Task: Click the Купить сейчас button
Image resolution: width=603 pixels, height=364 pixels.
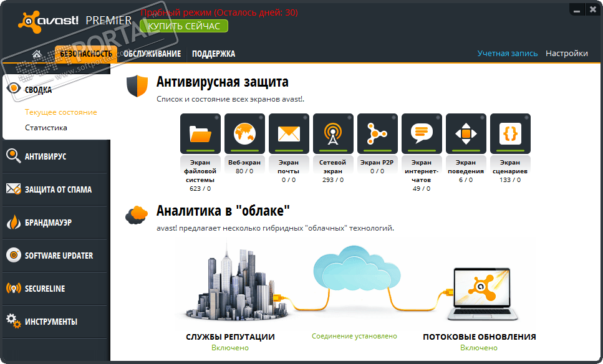Action: pyautogui.click(x=184, y=26)
